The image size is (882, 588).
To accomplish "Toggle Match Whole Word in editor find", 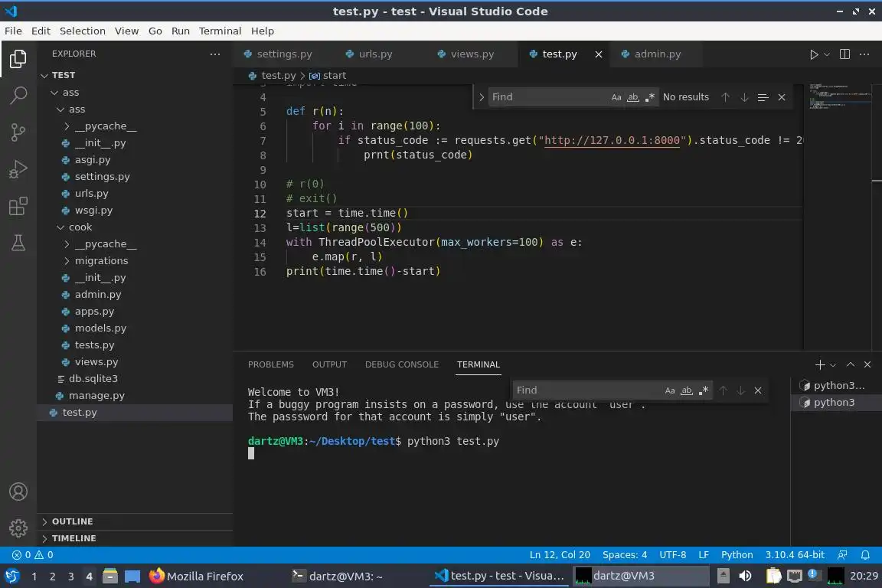I will [x=633, y=96].
